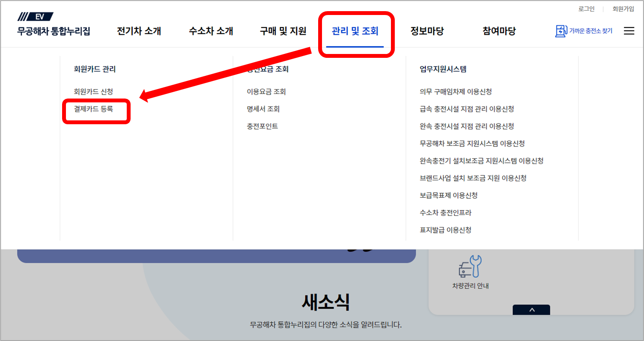
Task: Open the 전기차 소개 menu
Action: (x=139, y=31)
